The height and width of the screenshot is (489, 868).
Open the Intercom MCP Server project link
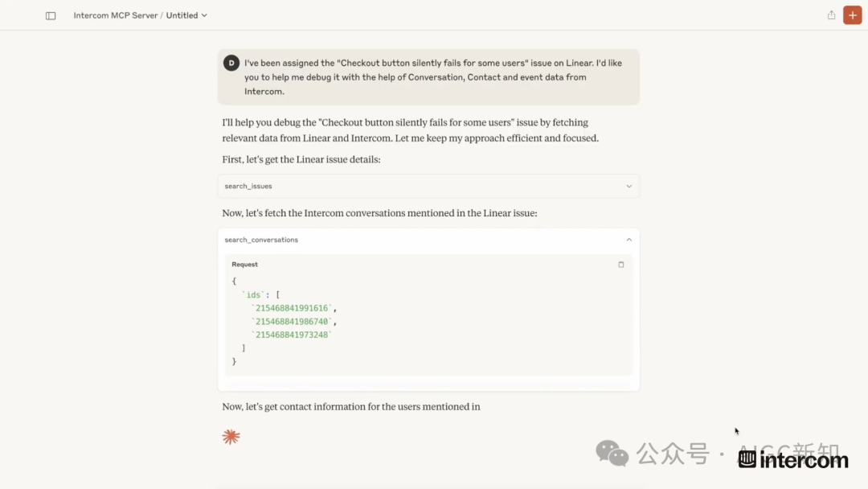click(x=116, y=15)
